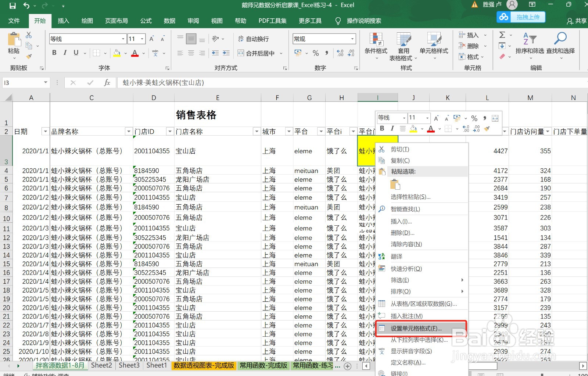588x376 pixels.
Task: Click the mini toolbar percent style icon
Action: coord(474,118)
